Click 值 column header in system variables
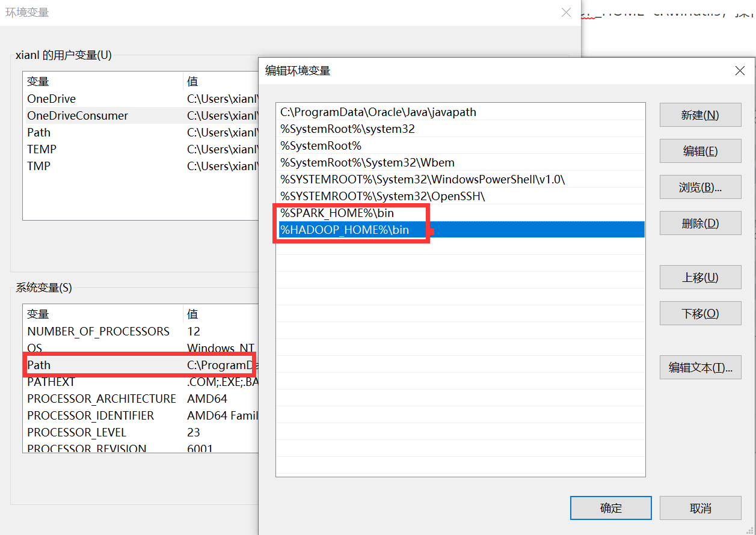The height and width of the screenshot is (535, 756). (x=221, y=314)
